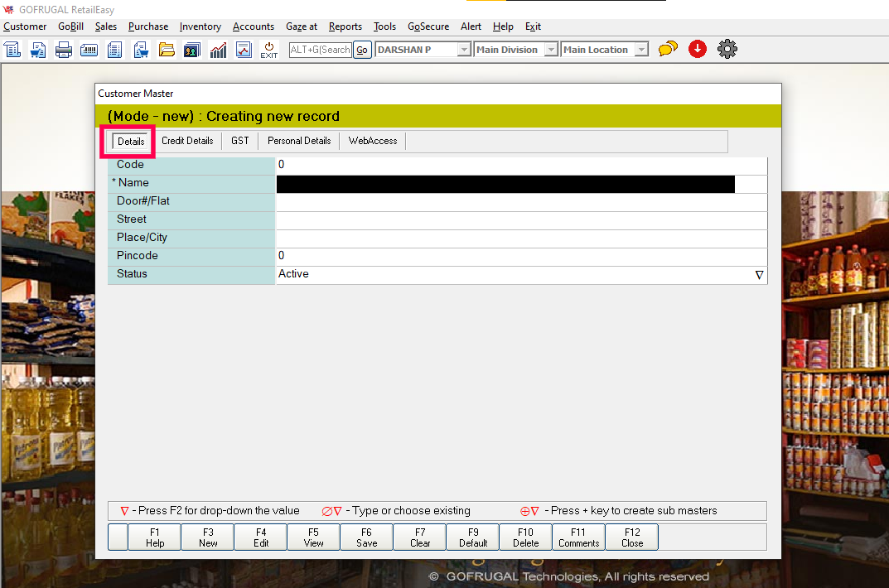Viewport: 889px width, 588px height.
Task: Open the yellow folder toolbar icon
Action: 167,50
